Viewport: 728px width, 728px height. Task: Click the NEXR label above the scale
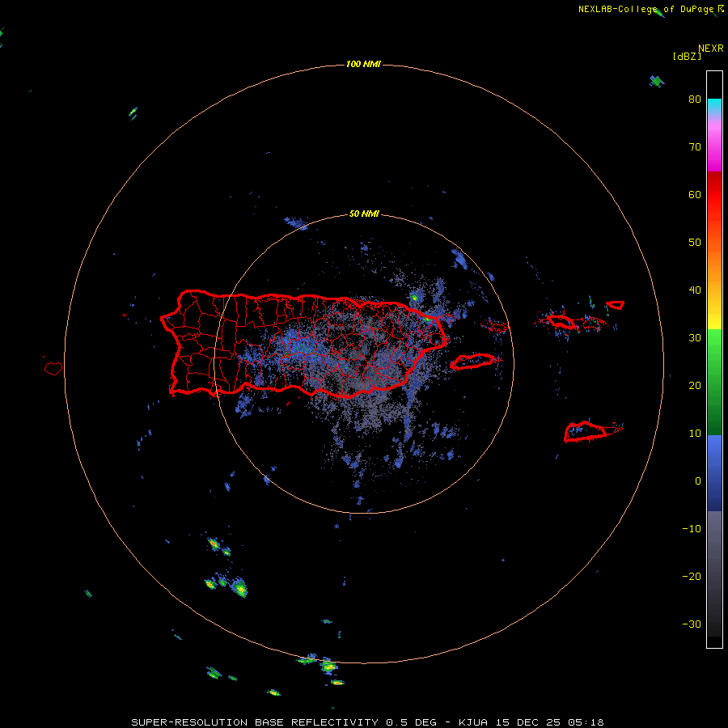coord(711,49)
